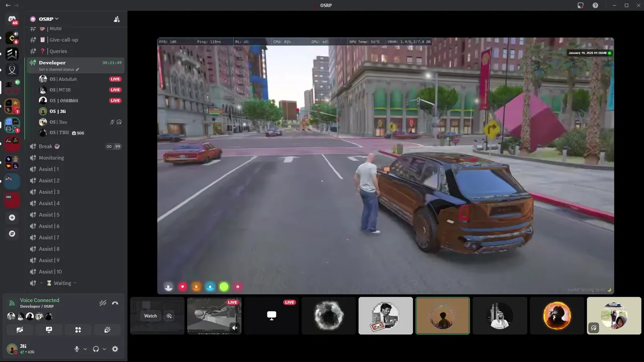Join the Assist | 7 voice channel
This screenshot has width=644, height=362.
click(x=75, y=238)
